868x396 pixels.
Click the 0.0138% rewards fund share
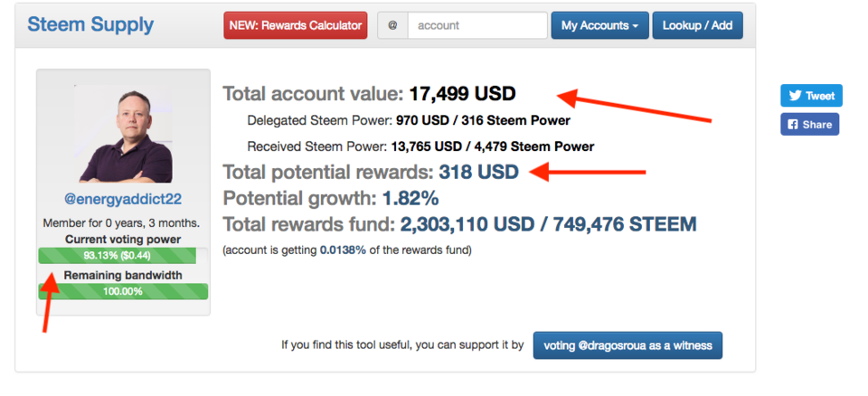coord(343,250)
